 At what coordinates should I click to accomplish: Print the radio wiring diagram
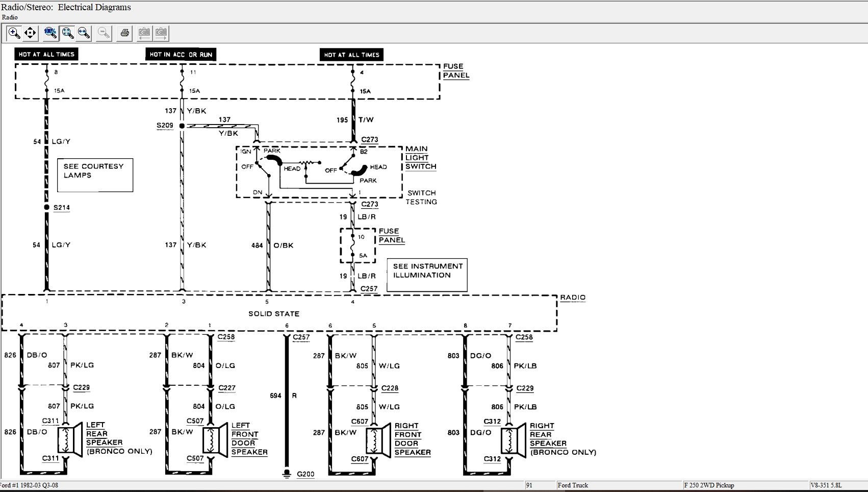tap(124, 33)
